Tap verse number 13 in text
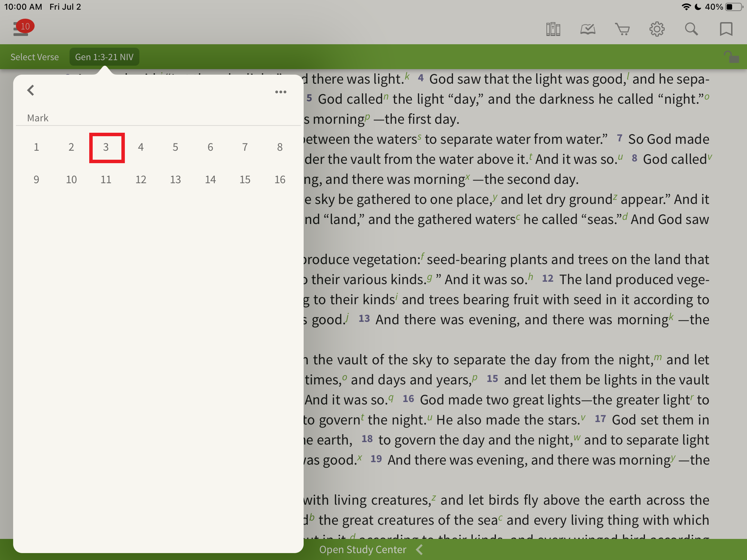Screen dimensions: 747x560 tap(364, 318)
